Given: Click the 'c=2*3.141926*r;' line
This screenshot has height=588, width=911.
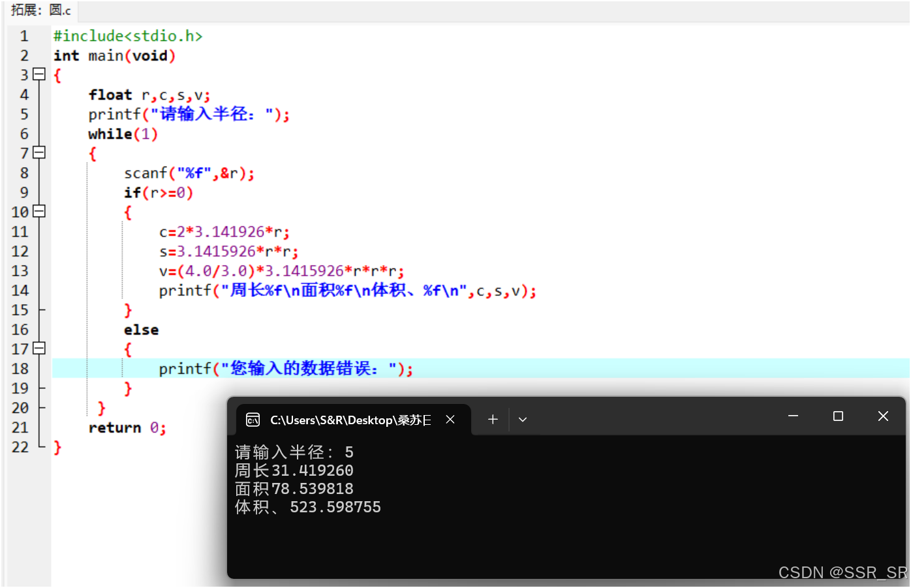Looking at the screenshot, I should point(224,232).
